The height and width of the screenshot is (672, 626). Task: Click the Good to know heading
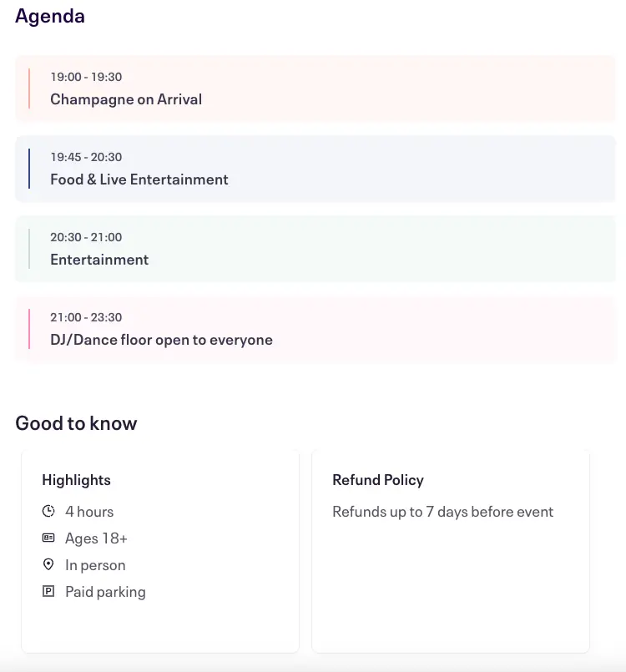[76, 423]
